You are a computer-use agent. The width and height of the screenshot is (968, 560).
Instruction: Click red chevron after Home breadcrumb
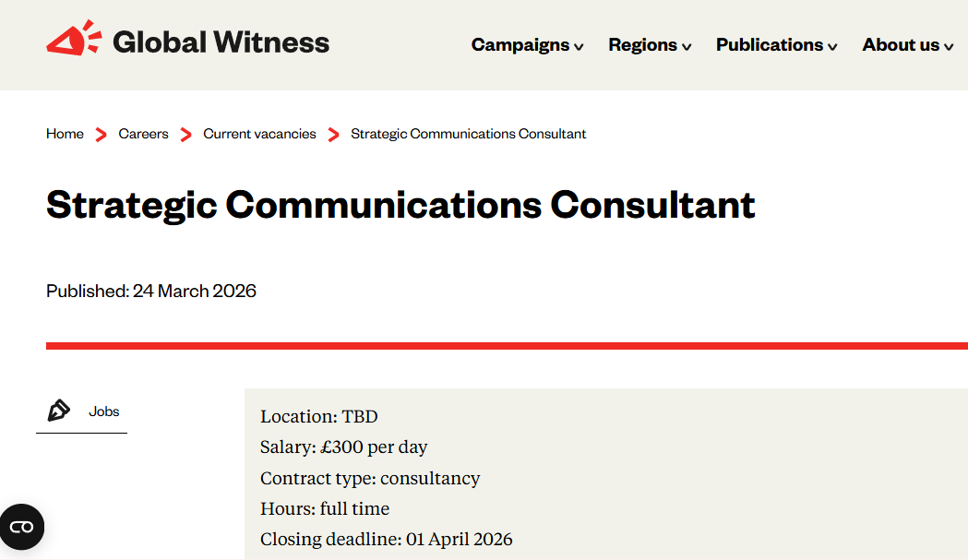[102, 135]
